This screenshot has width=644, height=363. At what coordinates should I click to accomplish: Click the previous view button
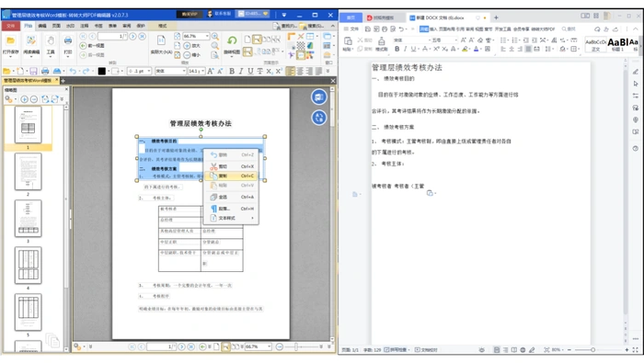(x=93, y=46)
